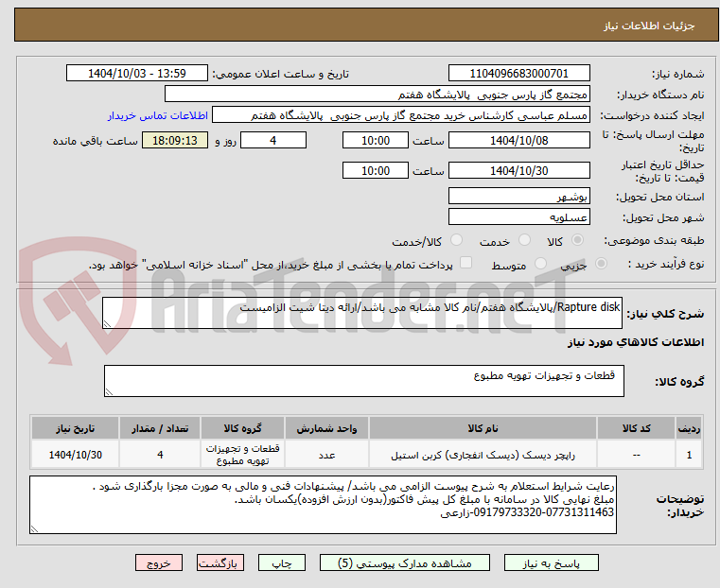Click the نام کالا column header
This screenshot has width=720, height=588.
tap(483, 428)
